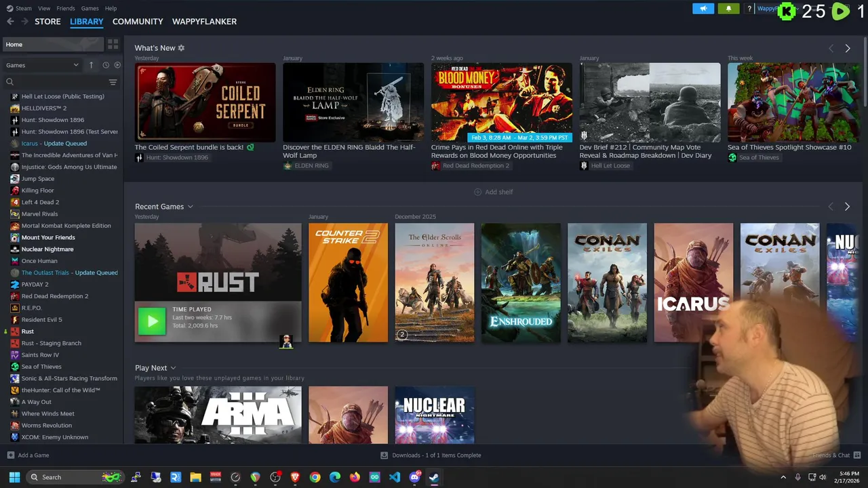This screenshot has width=868, height=488.
Task: Open Visual Studio Code from taskbar
Action: click(395, 477)
